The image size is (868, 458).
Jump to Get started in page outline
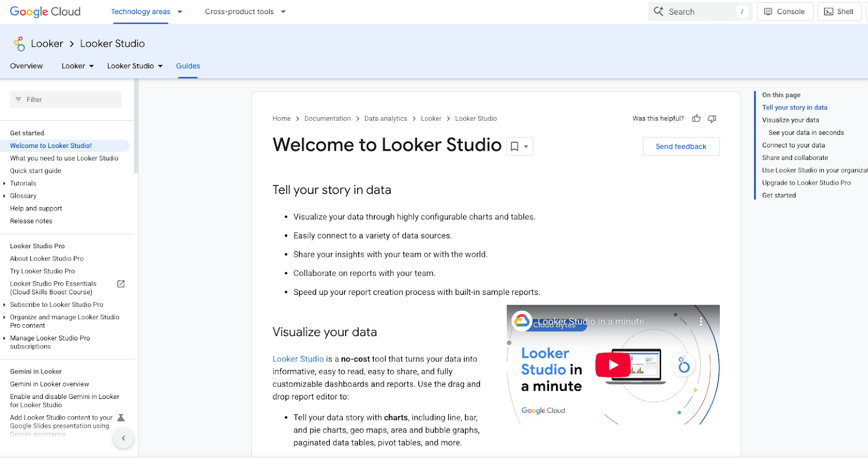point(779,196)
